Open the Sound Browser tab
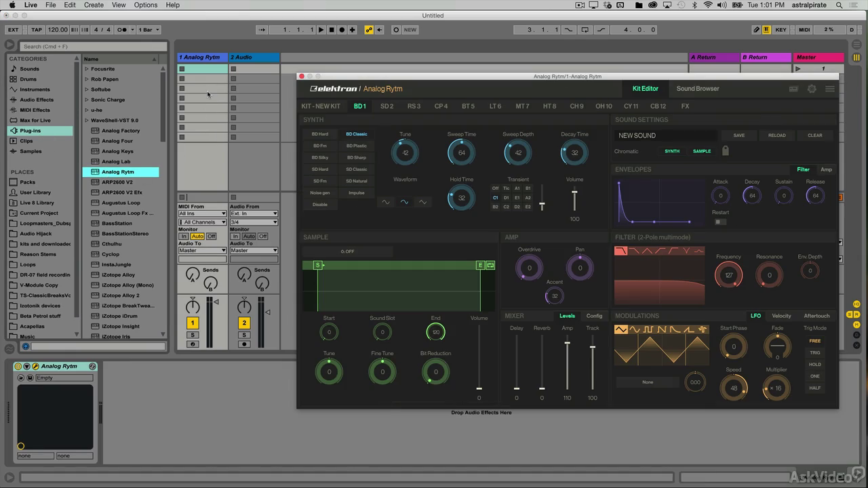 click(x=698, y=89)
